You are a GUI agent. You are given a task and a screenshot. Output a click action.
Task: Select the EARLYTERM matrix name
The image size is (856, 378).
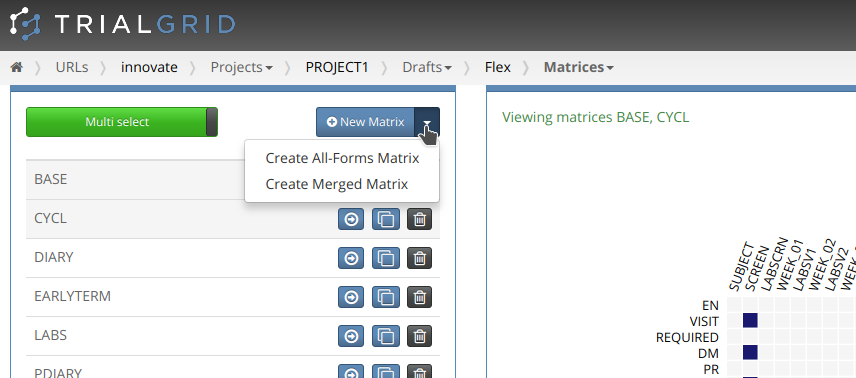click(x=73, y=297)
